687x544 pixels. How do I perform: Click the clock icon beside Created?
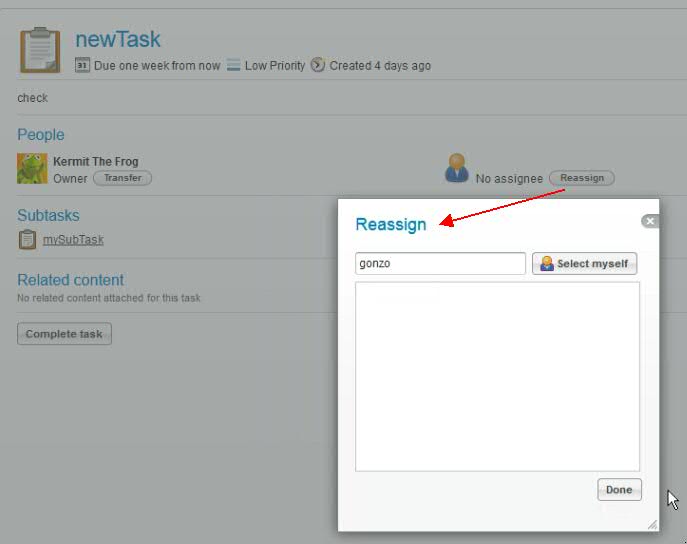click(x=318, y=65)
